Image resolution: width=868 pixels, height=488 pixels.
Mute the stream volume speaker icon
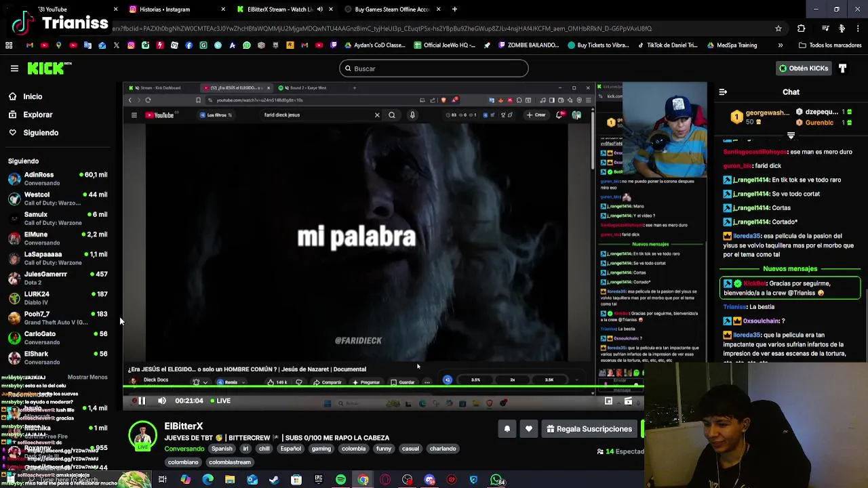161,401
